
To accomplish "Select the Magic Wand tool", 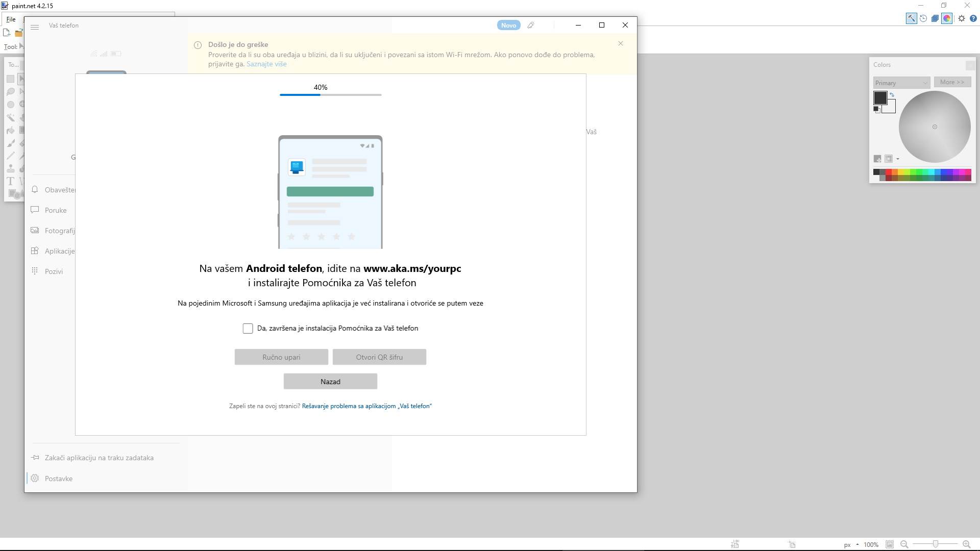I will [10, 117].
